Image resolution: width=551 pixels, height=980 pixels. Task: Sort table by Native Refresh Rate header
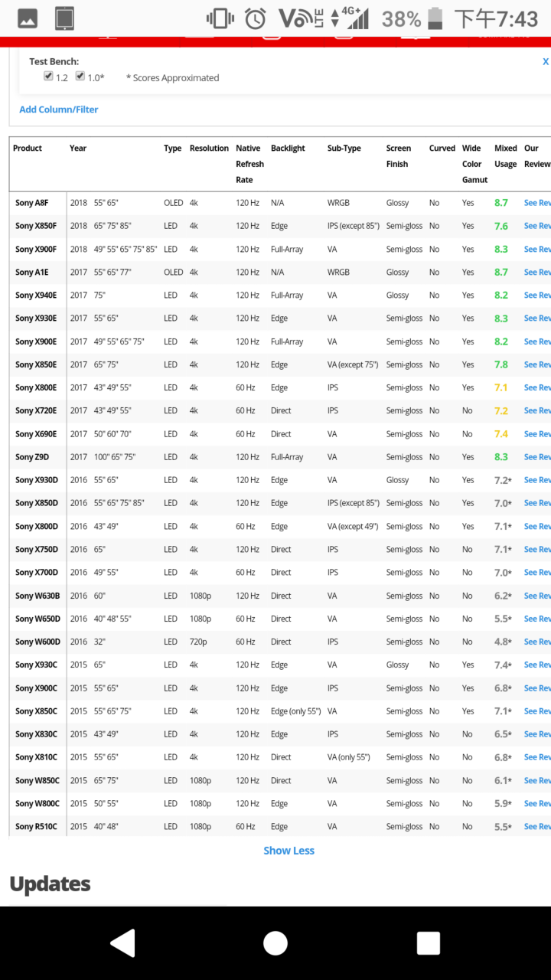tap(249, 164)
